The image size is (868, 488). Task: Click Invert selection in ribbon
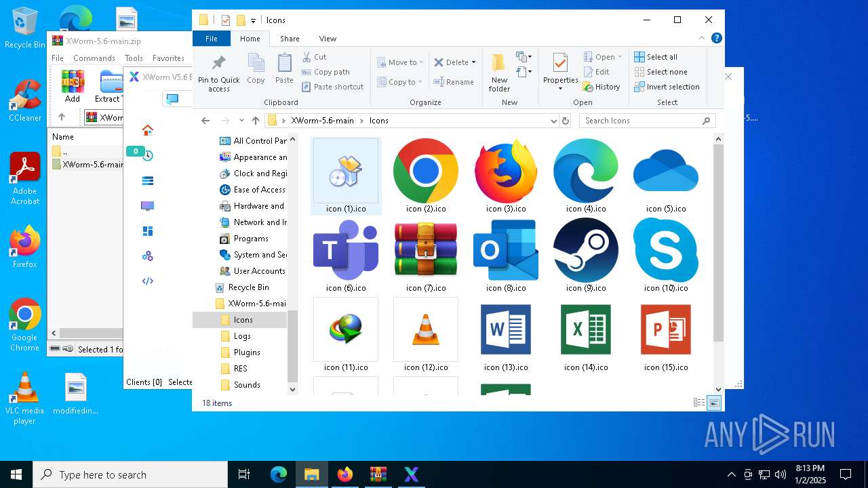pyautogui.click(x=667, y=87)
